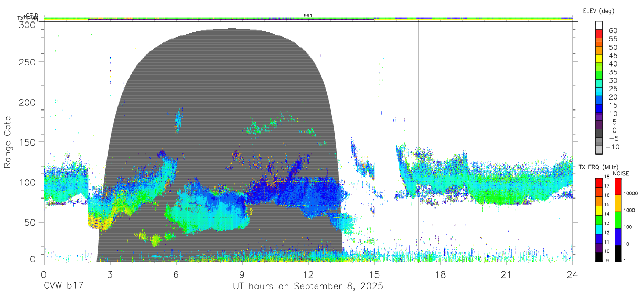The image size is (644, 297).
Task: Click the 'NOISE' legend title
Action: pyautogui.click(x=620, y=173)
